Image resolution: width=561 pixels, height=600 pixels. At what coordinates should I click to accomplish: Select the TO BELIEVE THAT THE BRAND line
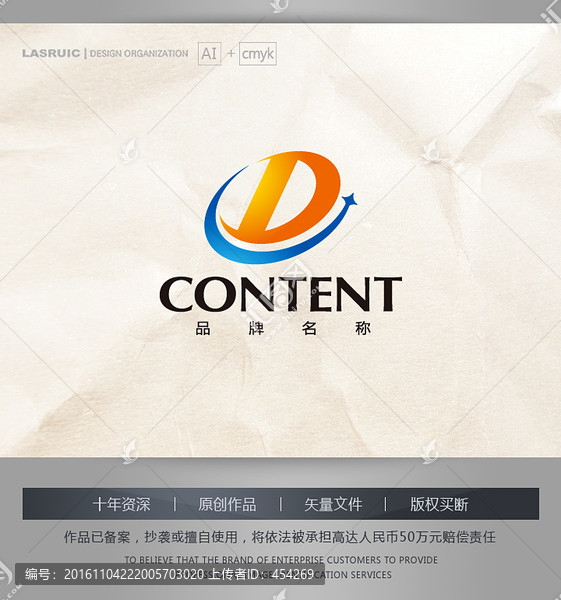(281, 560)
